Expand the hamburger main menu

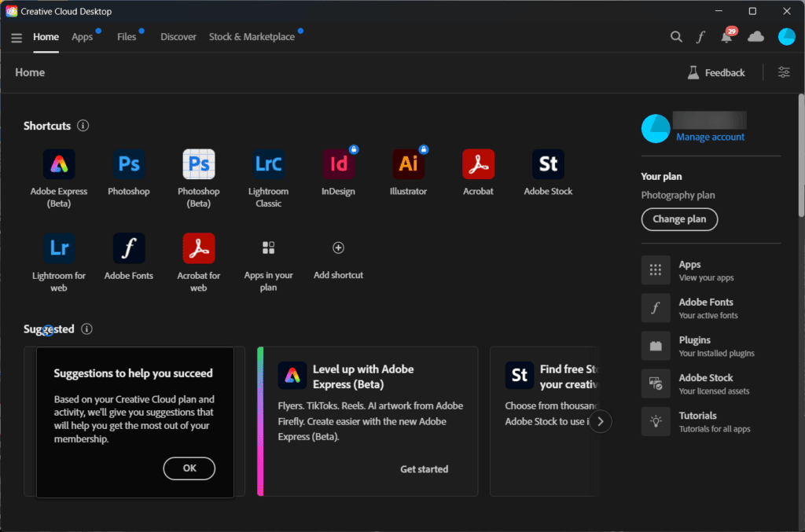(17, 37)
